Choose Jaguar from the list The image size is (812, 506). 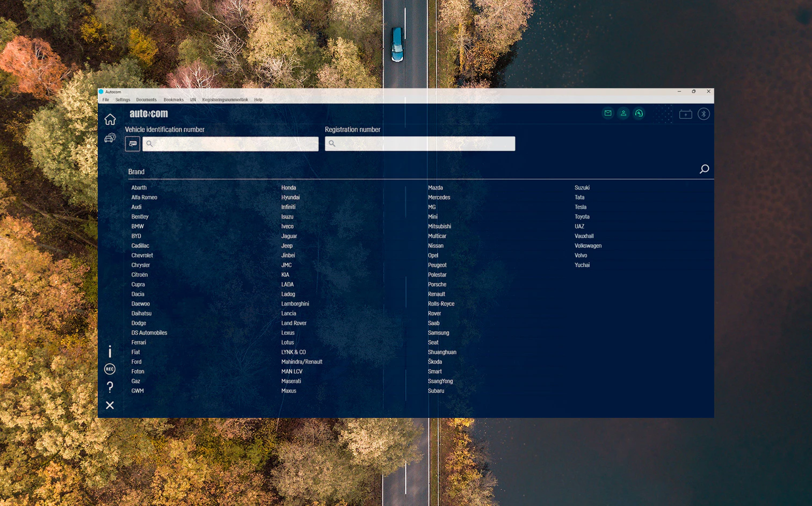pos(289,236)
